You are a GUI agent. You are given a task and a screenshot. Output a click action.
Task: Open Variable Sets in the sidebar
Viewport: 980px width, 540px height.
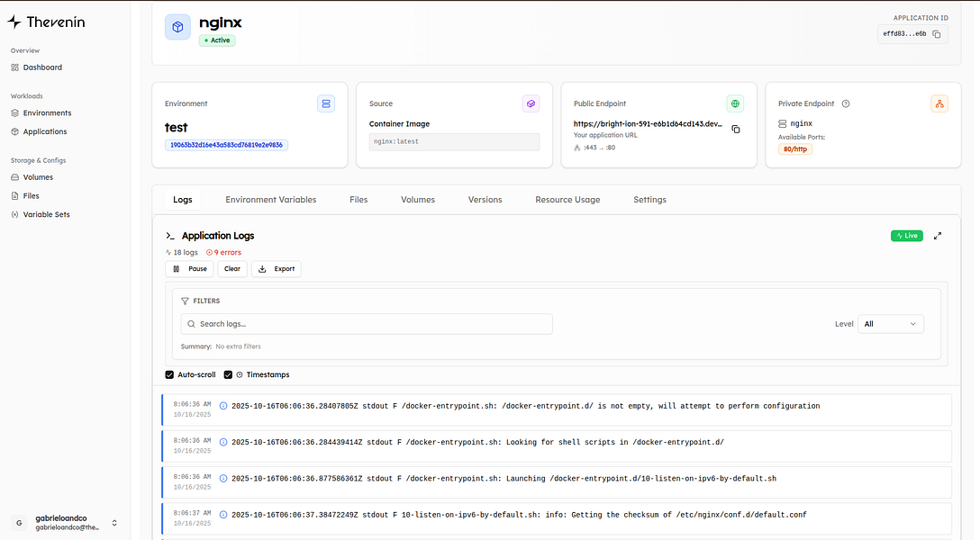[x=41, y=215]
